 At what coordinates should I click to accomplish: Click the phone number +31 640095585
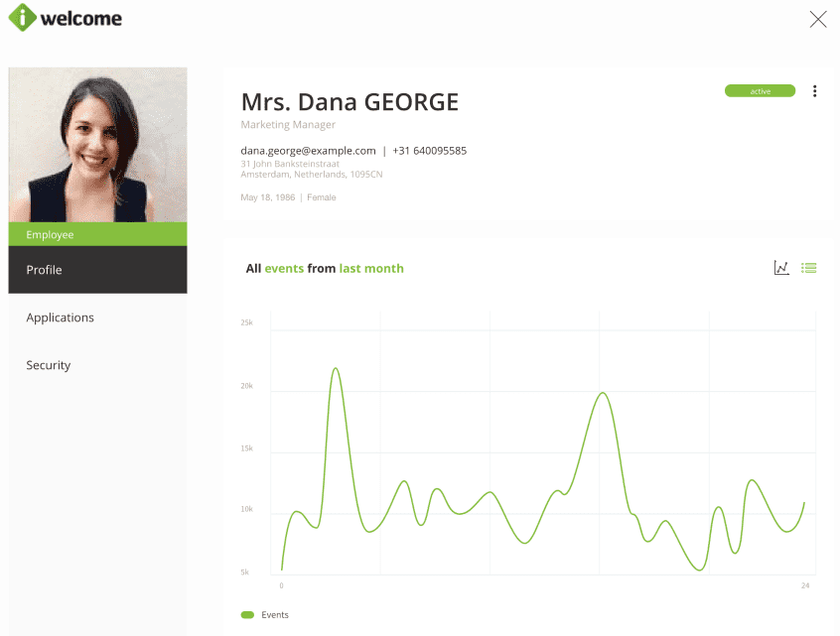(x=429, y=151)
